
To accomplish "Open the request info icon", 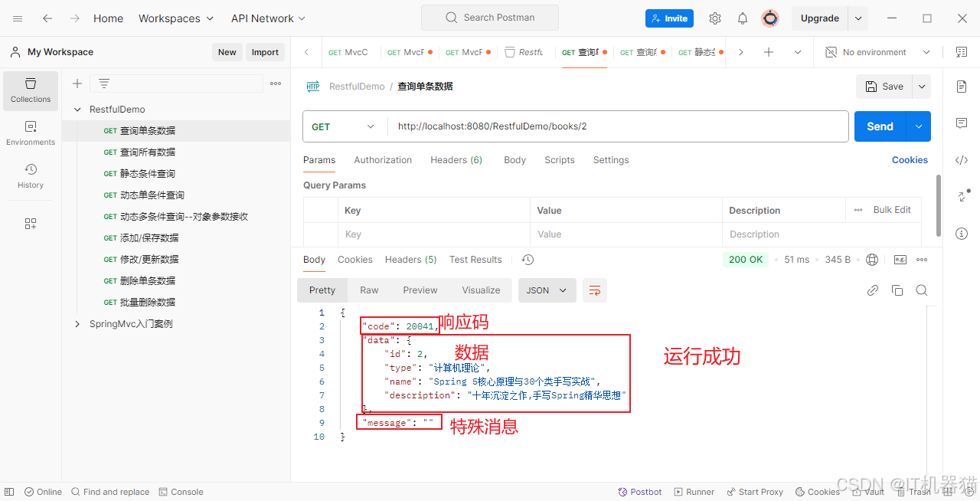I will pos(962,233).
